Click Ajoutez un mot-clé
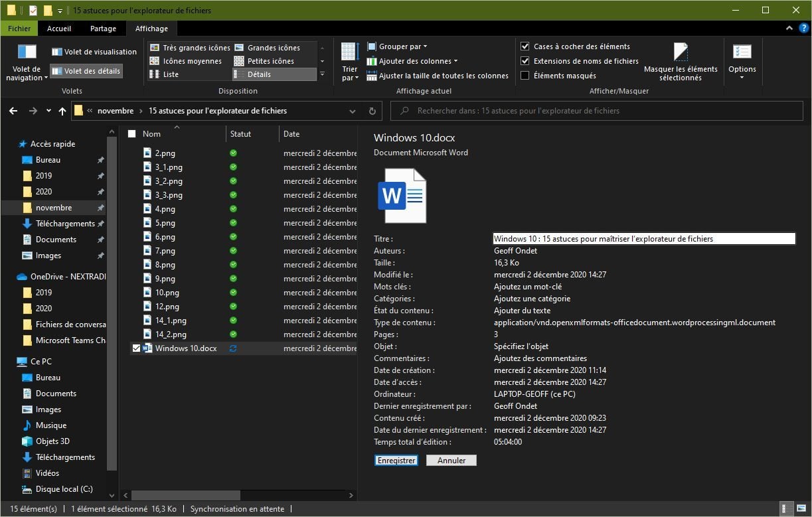The width and height of the screenshot is (812, 517). (x=528, y=287)
